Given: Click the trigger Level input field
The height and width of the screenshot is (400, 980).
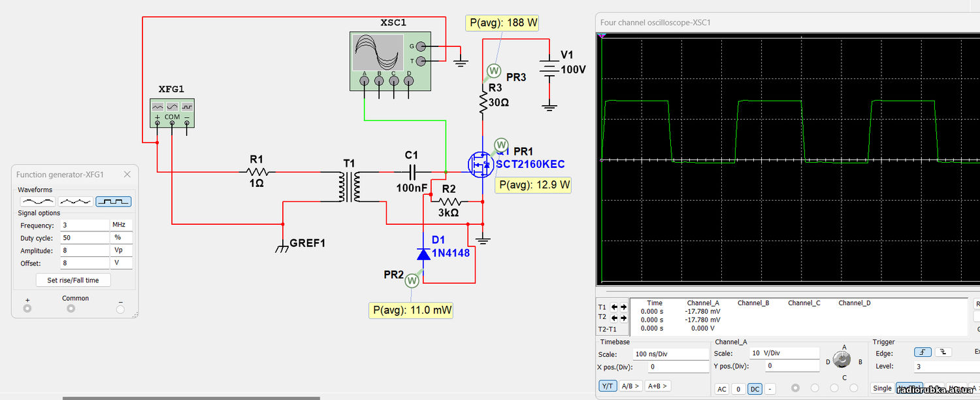Looking at the screenshot, I should click(x=947, y=367).
